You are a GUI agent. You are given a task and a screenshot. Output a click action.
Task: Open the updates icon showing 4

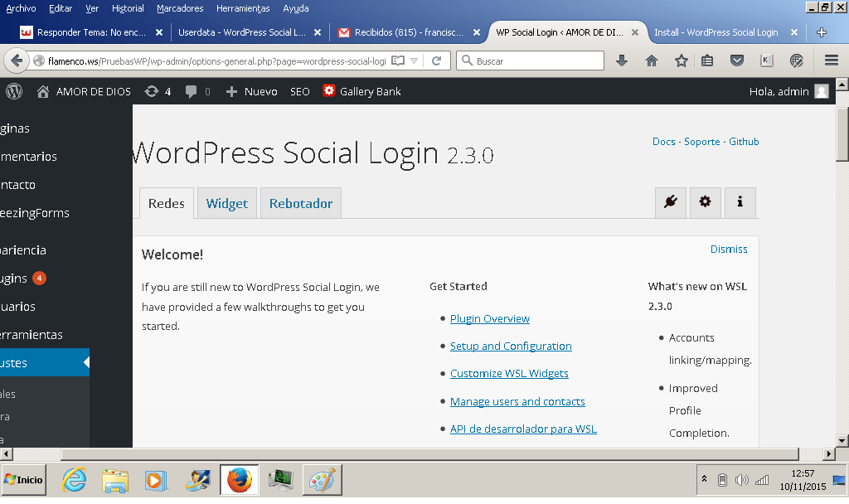tap(158, 91)
